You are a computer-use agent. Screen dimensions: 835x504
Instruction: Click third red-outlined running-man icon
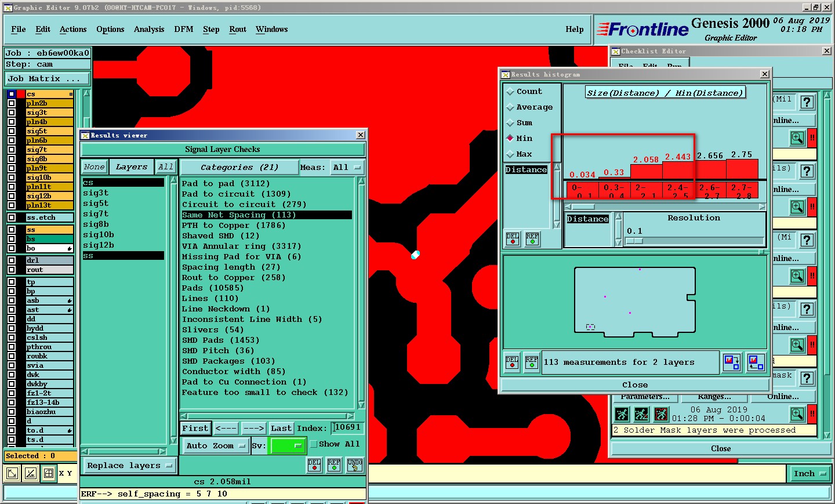tap(661, 414)
